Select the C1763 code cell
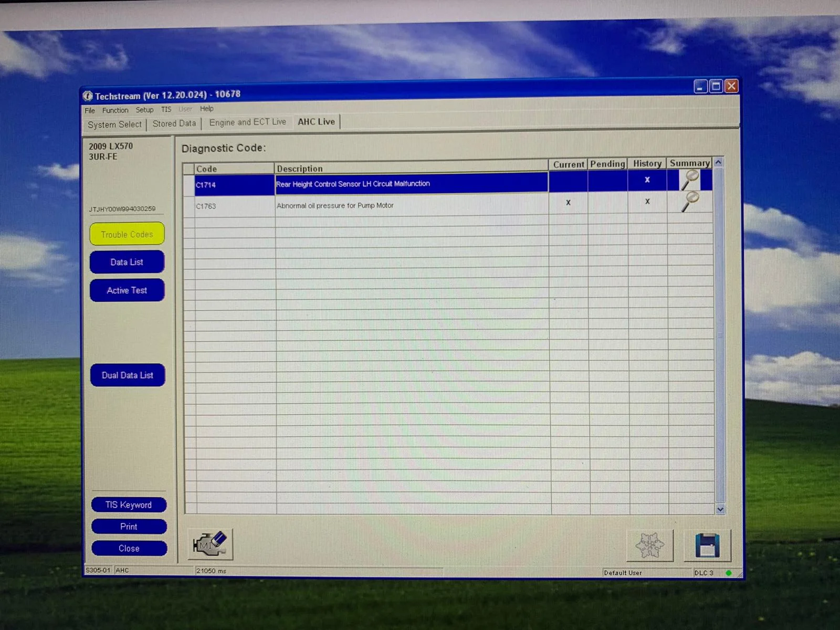The image size is (840, 630). (x=234, y=206)
